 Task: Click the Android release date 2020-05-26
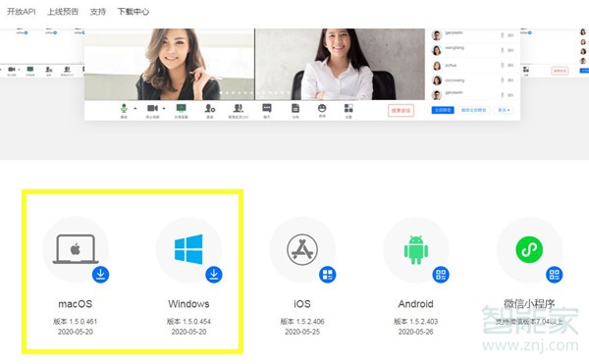pyautogui.click(x=416, y=332)
